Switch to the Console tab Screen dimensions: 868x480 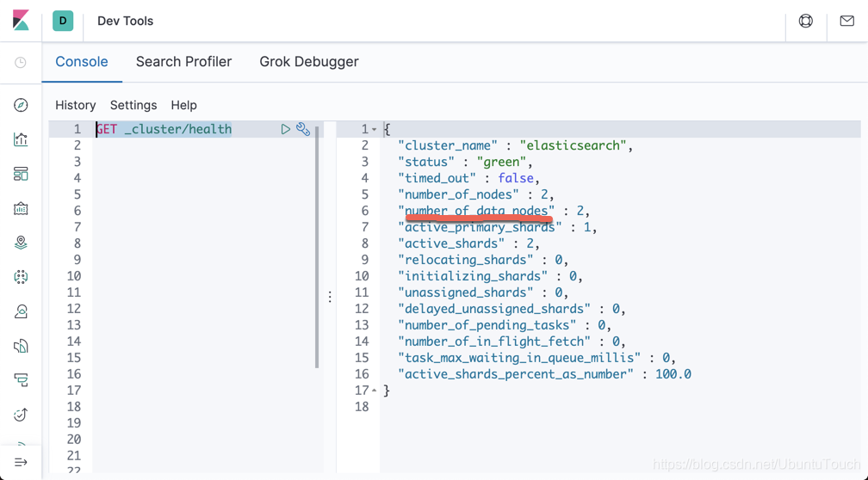click(81, 61)
